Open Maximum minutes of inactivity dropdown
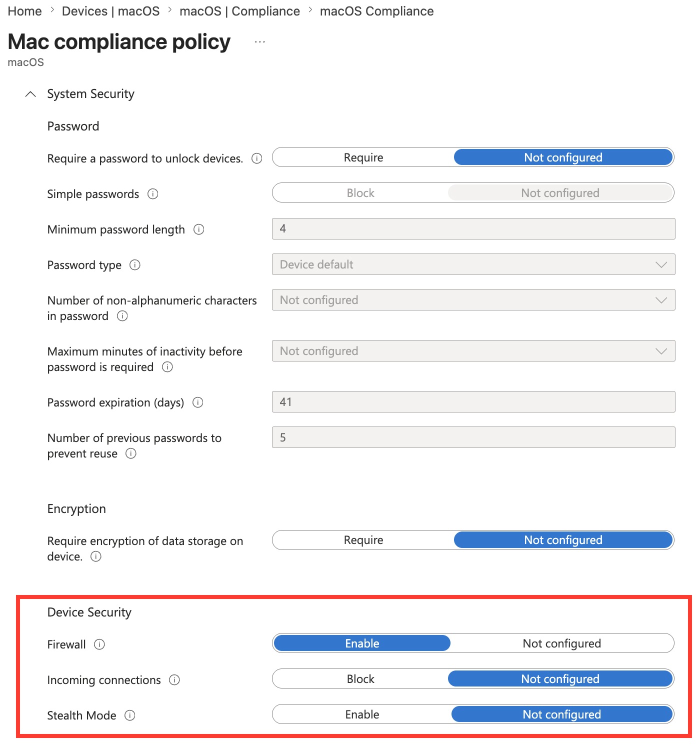The width and height of the screenshot is (700, 748). 473,351
